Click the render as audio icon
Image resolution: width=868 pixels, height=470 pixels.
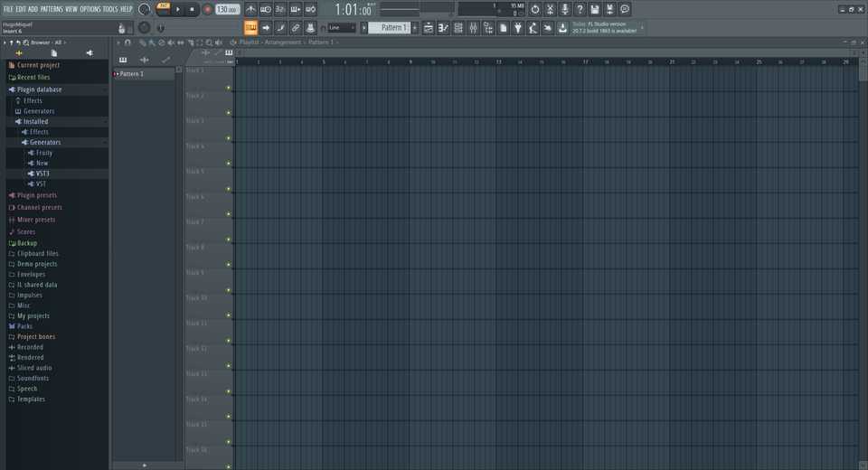pos(609,9)
